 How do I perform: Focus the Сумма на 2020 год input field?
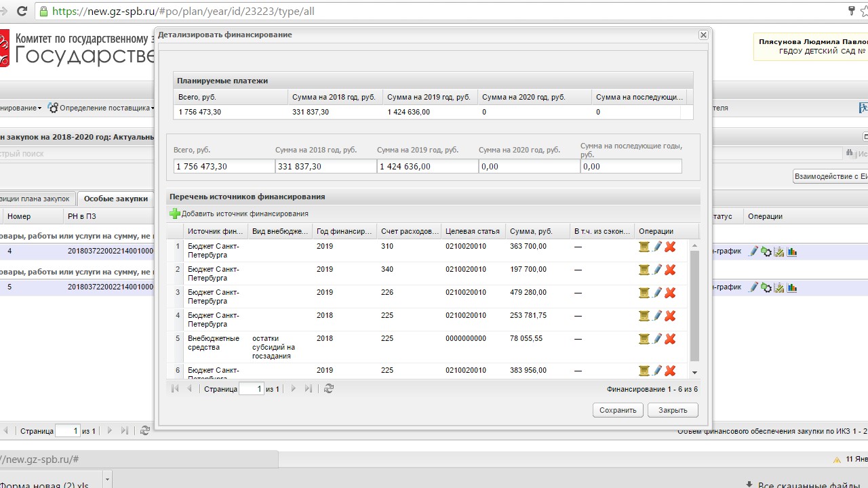click(x=529, y=166)
